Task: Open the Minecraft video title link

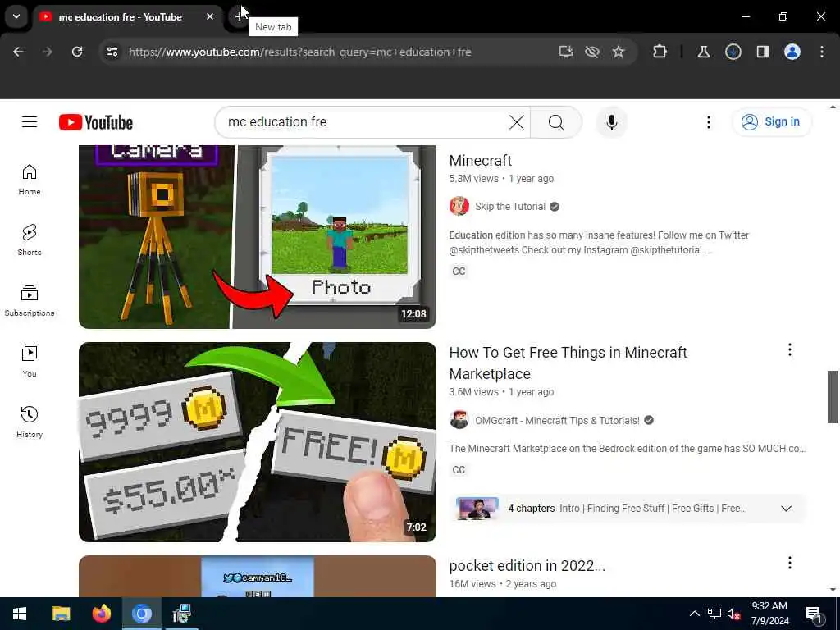Action: [x=481, y=160]
